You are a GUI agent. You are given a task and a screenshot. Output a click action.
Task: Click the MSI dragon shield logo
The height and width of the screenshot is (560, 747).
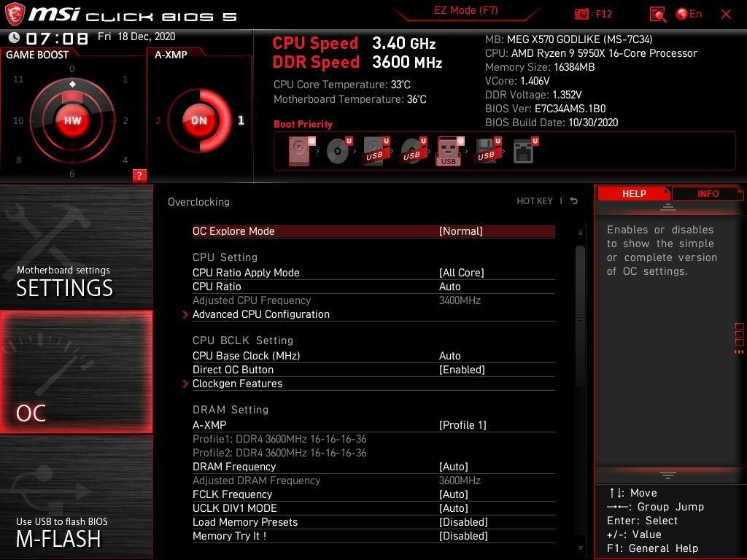(15, 15)
